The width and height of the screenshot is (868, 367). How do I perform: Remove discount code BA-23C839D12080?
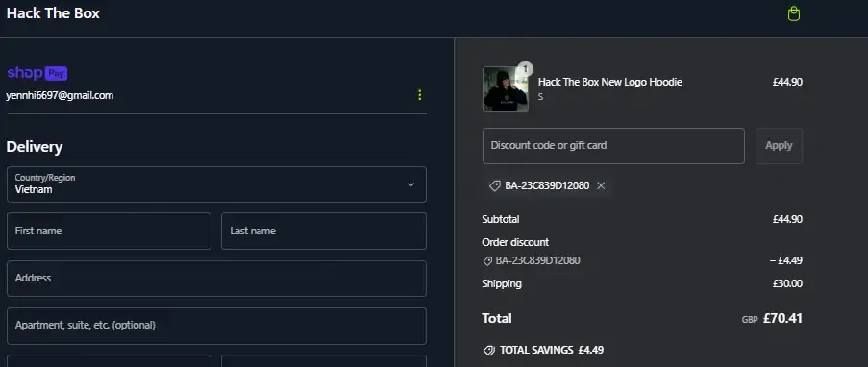[601, 185]
